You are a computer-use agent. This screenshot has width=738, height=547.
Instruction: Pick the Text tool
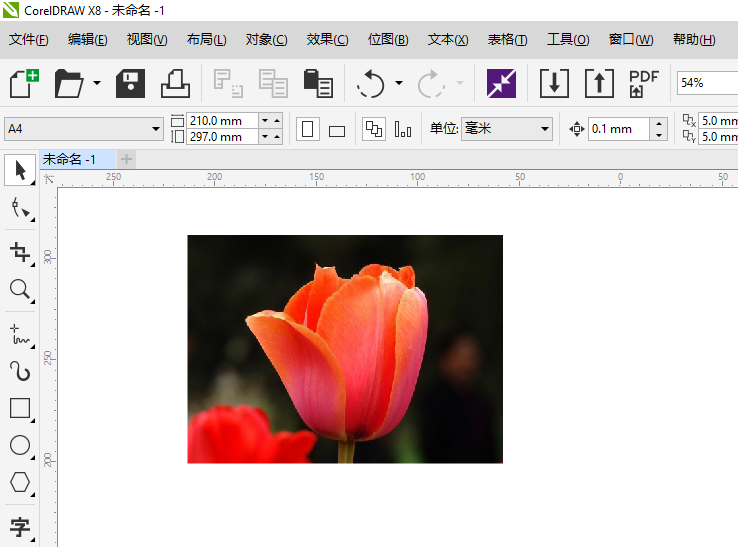click(19, 526)
